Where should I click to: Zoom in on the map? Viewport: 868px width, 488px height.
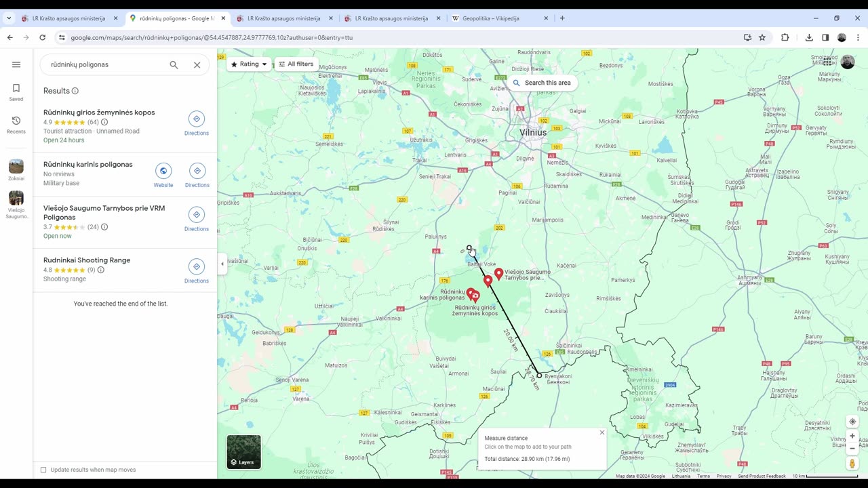coord(852,436)
